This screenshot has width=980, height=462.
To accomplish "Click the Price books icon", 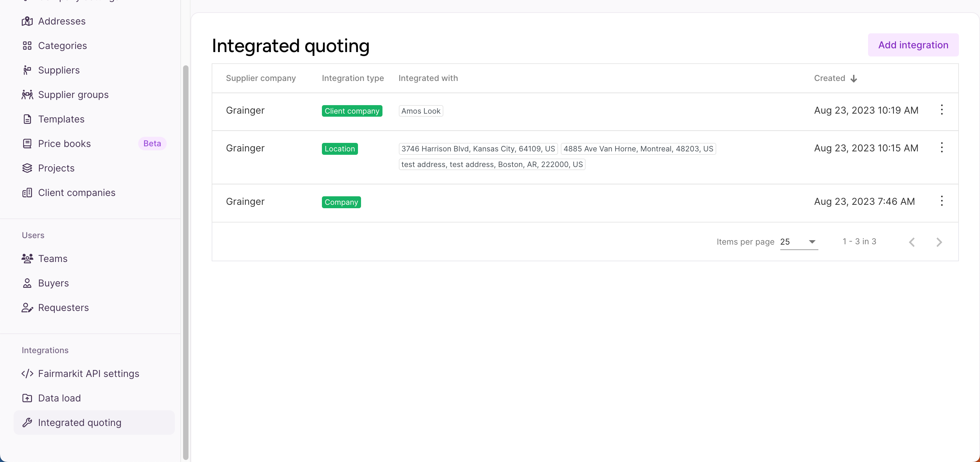I will pyautogui.click(x=27, y=144).
